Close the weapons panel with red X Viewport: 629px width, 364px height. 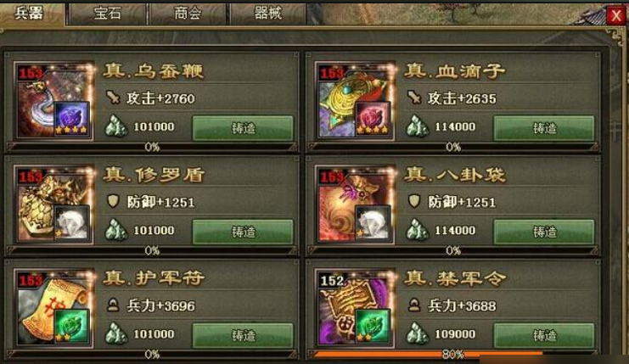coord(615,16)
